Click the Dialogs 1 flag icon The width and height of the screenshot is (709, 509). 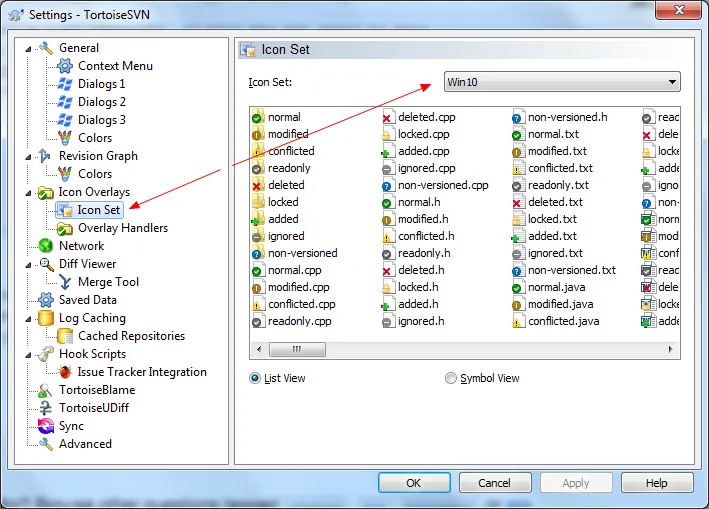tap(65, 84)
